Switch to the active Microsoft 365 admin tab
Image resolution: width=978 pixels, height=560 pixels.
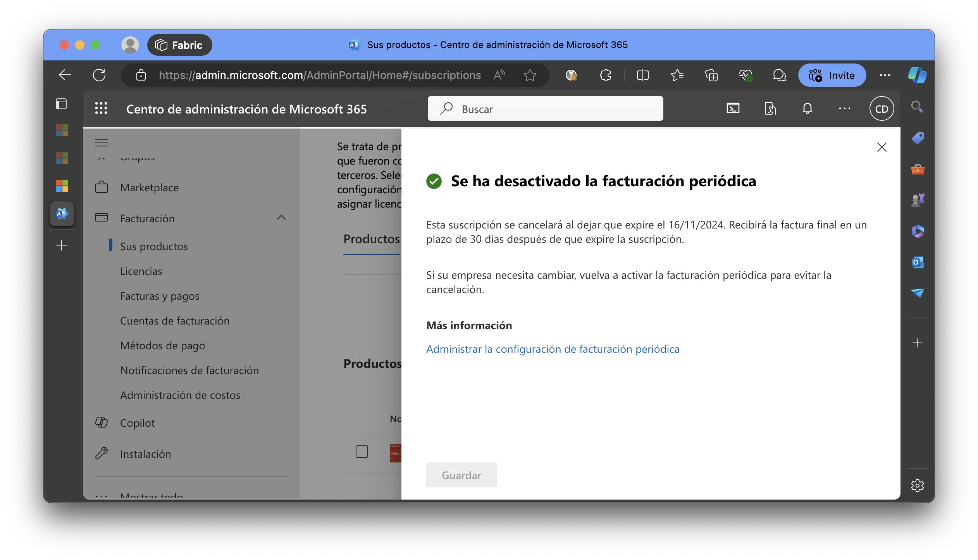(x=62, y=214)
